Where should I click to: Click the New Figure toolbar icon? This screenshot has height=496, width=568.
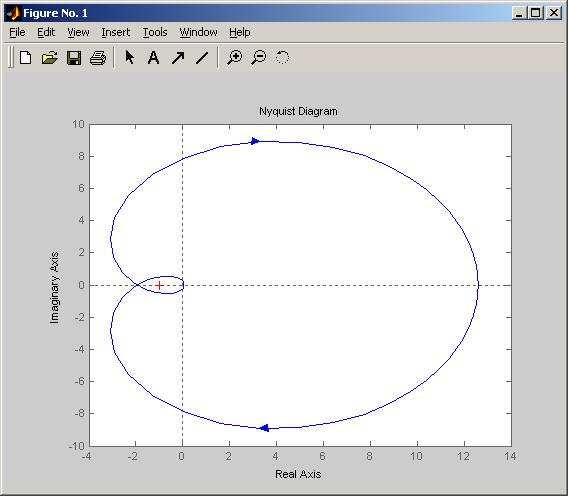[x=25, y=58]
